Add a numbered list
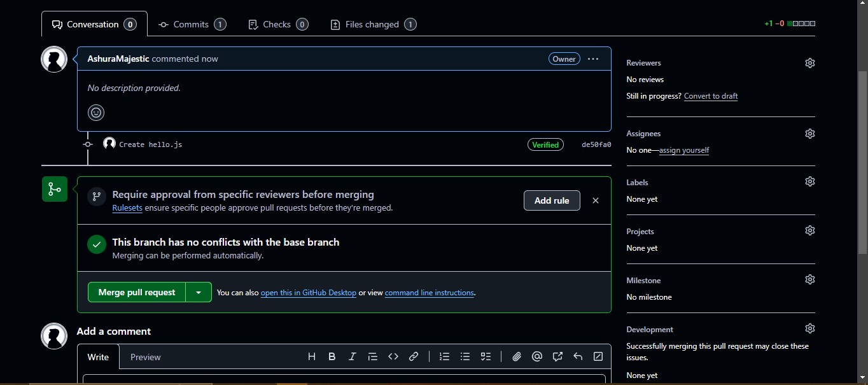 (445, 356)
